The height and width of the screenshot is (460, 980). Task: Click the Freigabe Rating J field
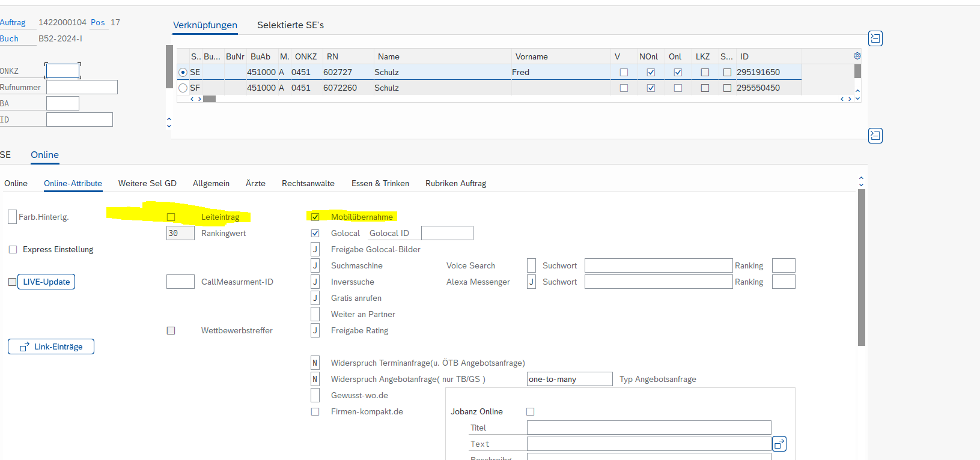[x=315, y=330]
